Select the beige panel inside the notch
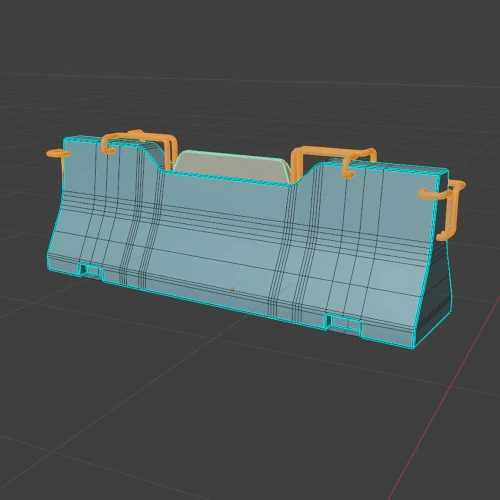 coord(232,166)
